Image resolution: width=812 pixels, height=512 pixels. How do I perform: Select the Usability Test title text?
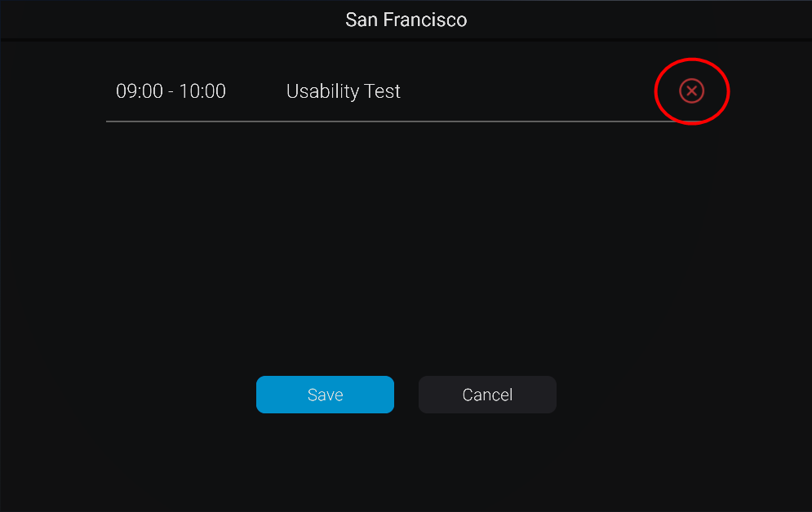[x=344, y=91]
